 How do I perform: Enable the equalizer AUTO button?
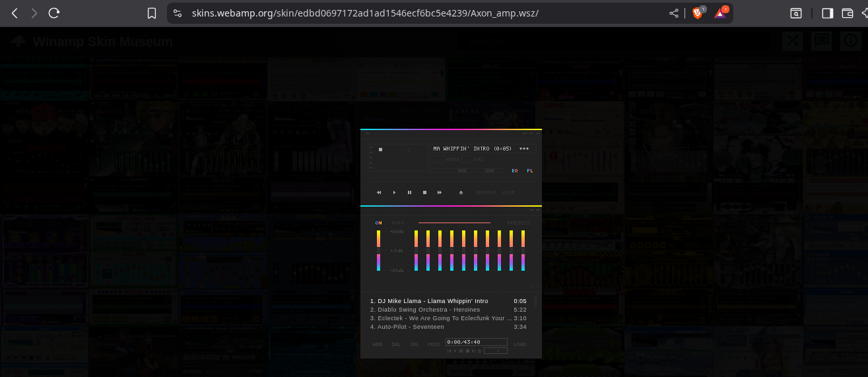[x=398, y=223]
